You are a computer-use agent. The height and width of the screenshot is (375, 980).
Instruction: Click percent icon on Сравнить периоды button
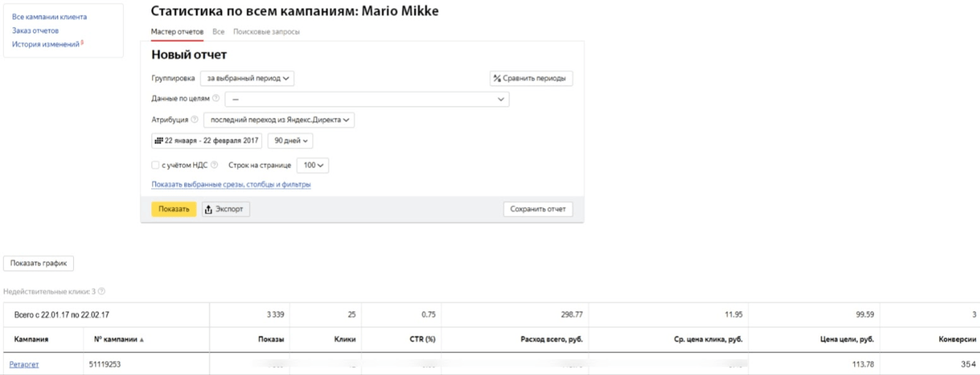coord(497,78)
